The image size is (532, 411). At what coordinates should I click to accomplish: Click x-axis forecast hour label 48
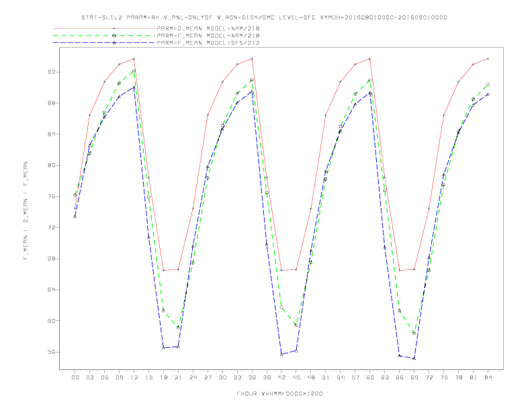click(x=311, y=377)
